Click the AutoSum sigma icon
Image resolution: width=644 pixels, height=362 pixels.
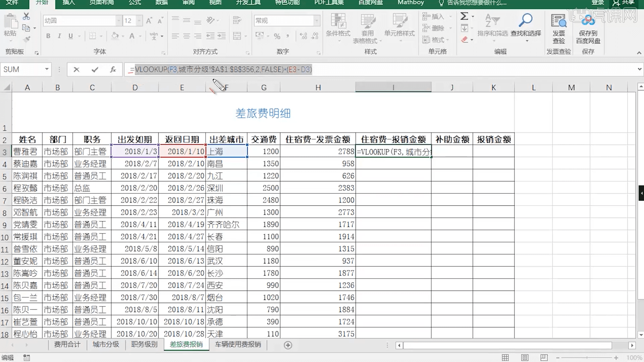[464, 16]
